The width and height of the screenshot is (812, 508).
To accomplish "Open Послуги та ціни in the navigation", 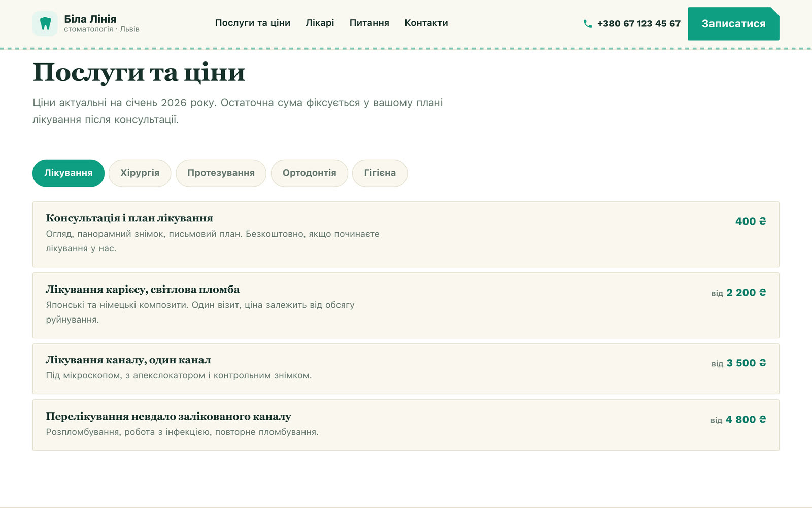I will point(253,23).
